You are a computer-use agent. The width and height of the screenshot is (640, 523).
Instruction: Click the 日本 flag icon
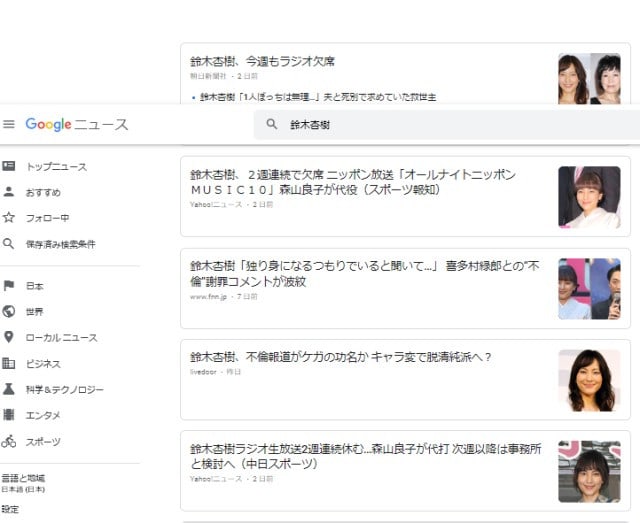[9, 285]
